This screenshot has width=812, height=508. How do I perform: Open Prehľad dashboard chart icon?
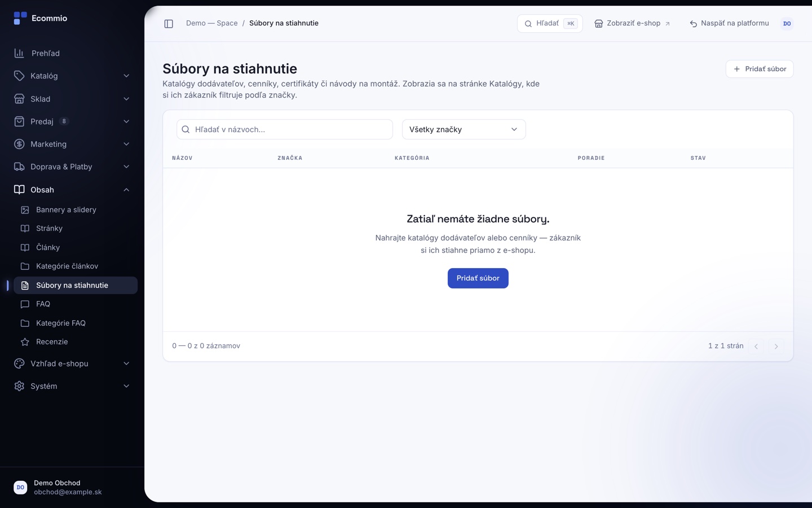[19, 53]
